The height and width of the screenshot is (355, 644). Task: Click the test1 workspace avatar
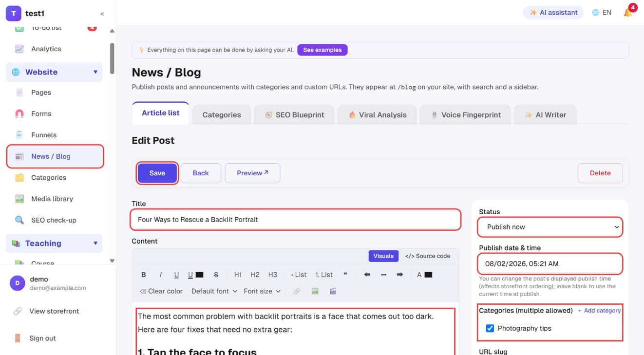[x=13, y=14]
